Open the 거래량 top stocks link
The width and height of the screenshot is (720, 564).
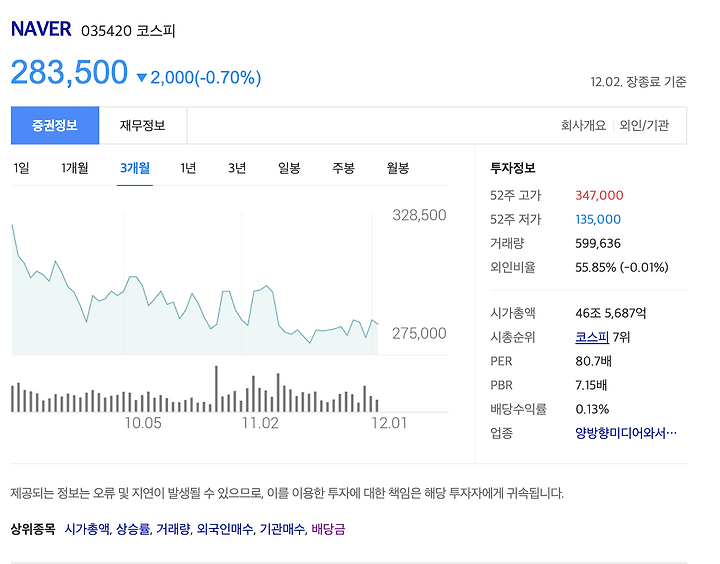click(x=173, y=529)
